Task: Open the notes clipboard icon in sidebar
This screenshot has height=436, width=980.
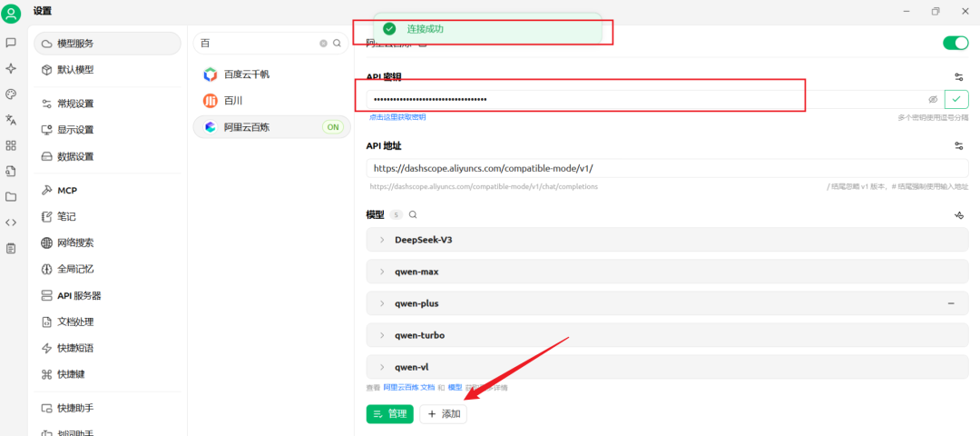Action: point(11,248)
